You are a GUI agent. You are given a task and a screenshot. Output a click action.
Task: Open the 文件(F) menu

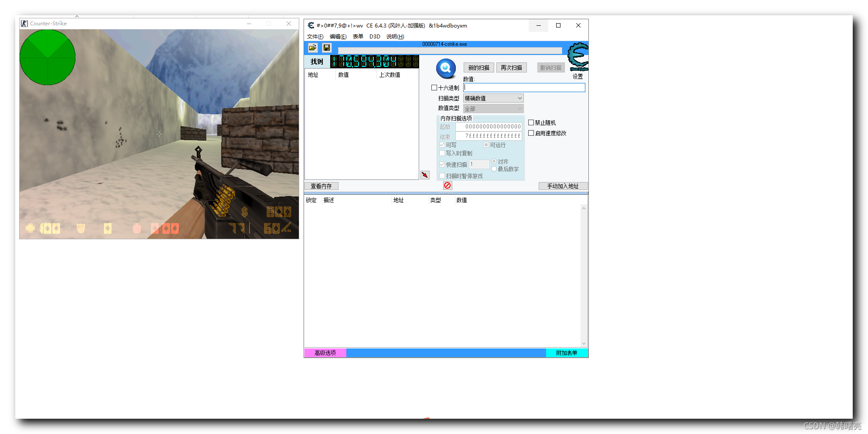[x=315, y=37]
